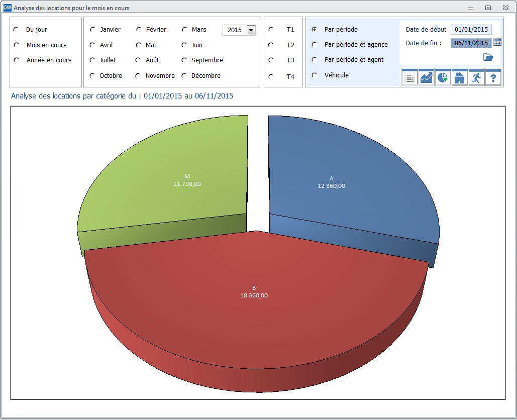
Task: Select the Par période radio button
Action: (315, 29)
